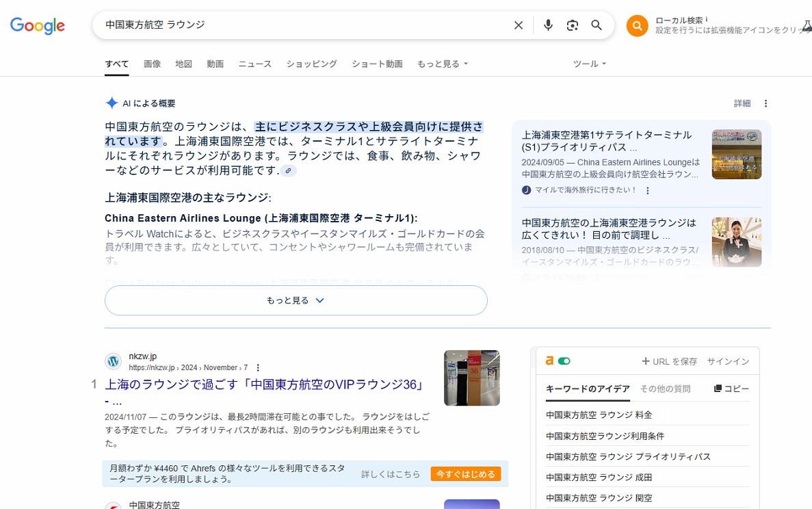Open the staff photo thumbnail on second source card
This screenshot has width=812, height=509.
coord(736,242)
